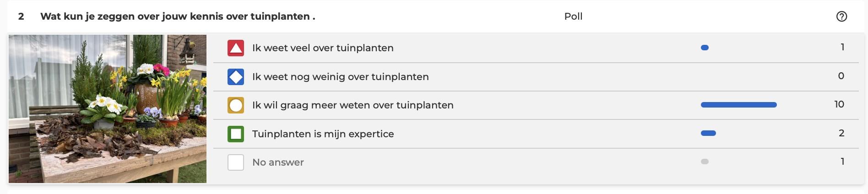Click question number 2
The image size is (868, 194).
click(x=21, y=16)
